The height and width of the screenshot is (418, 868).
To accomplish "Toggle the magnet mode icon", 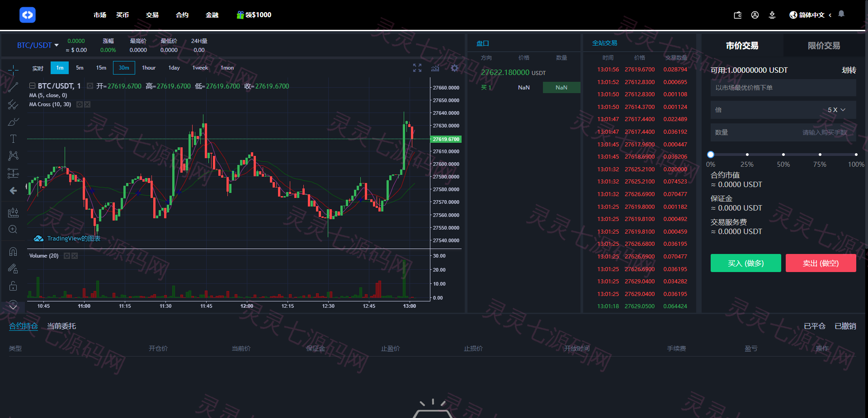I will (13, 251).
